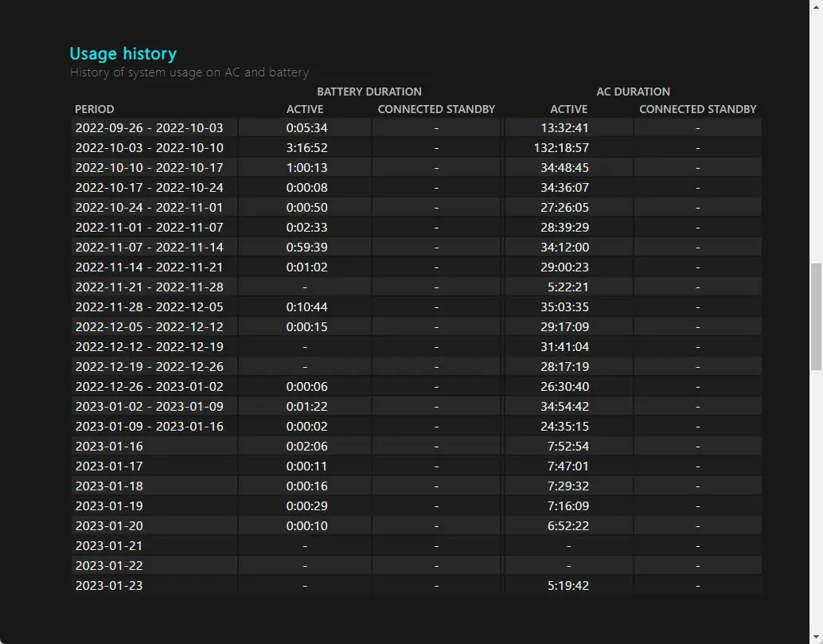Select AC active value '5:22:21'
The height and width of the screenshot is (644, 823).
tap(568, 287)
